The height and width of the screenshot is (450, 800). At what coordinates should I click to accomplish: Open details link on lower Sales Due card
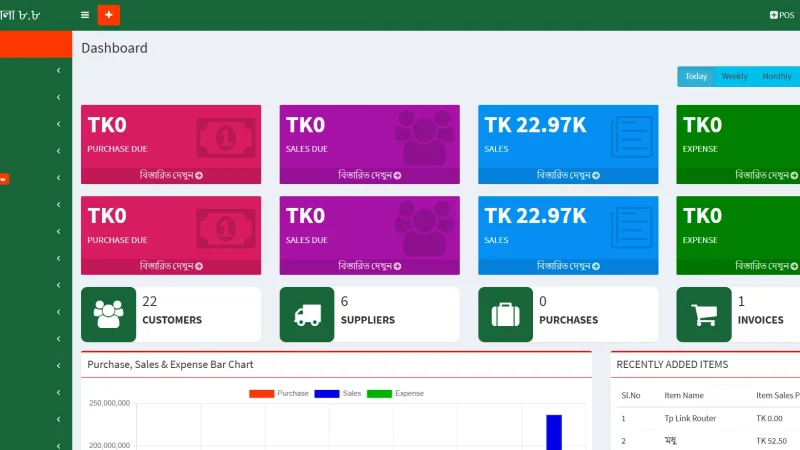pos(369,266)
